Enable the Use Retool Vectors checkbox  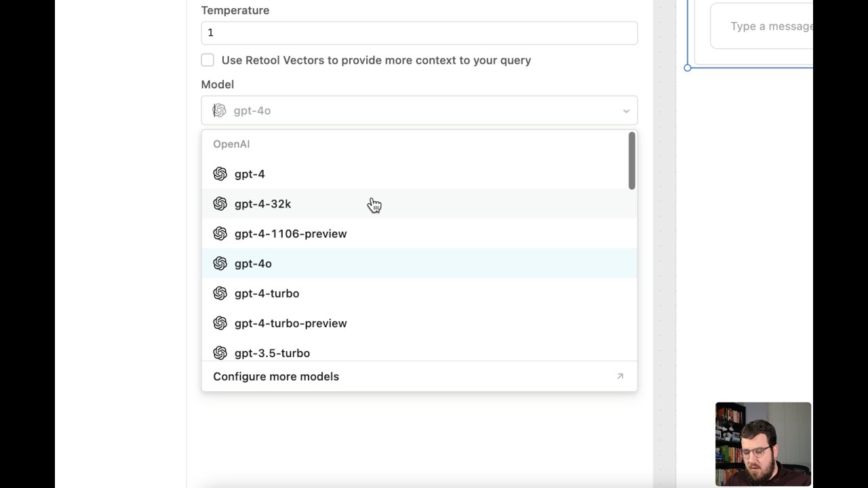[208, 60]
